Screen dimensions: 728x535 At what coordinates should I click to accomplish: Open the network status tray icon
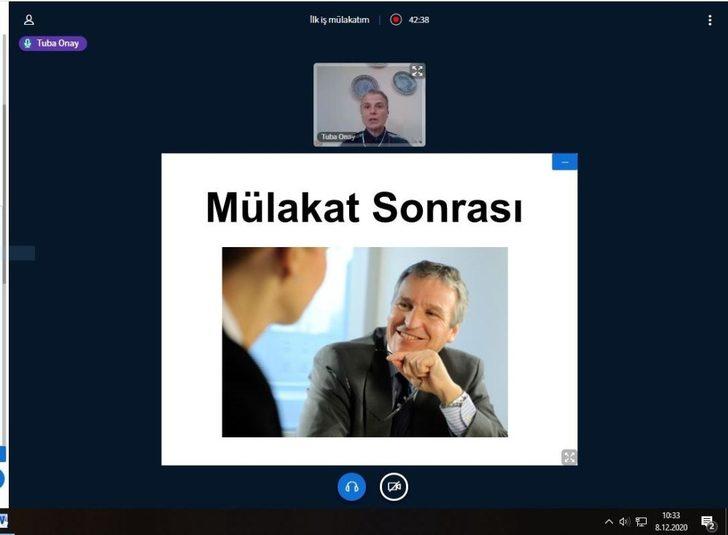(x=641, y=522)
